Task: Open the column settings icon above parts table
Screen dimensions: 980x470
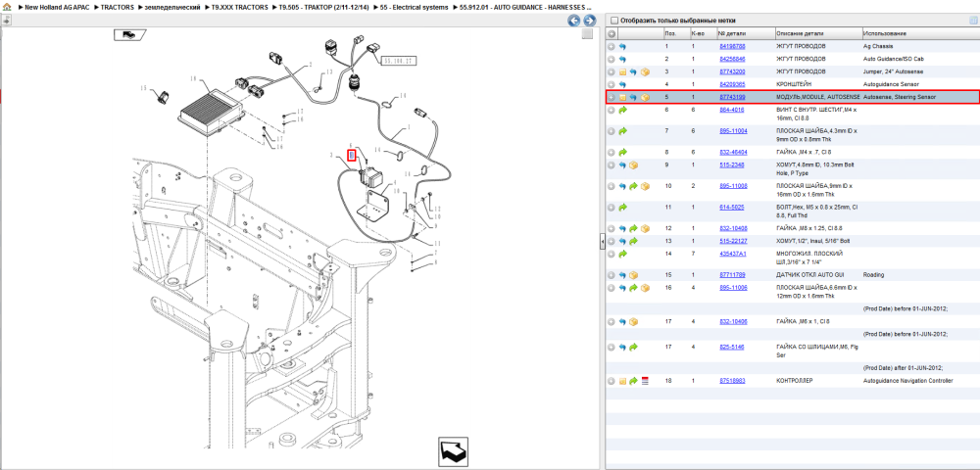Action: click(972, 21)
